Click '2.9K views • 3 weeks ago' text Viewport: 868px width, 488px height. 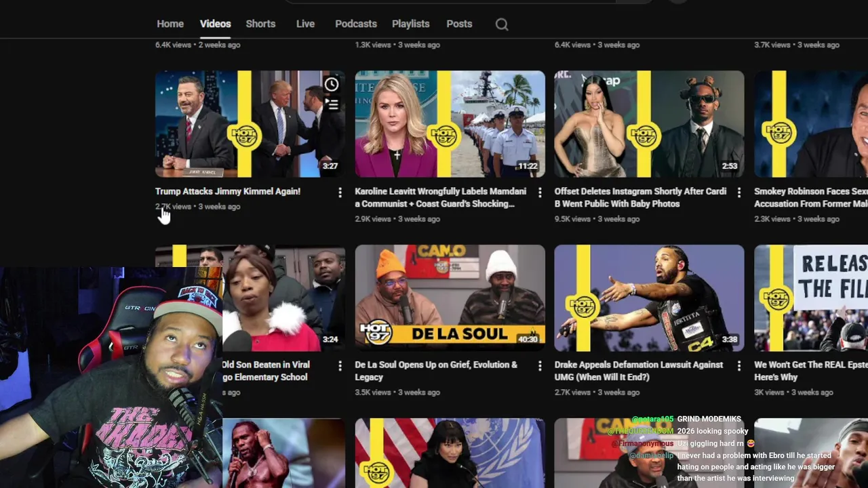[x=397, y=219]
